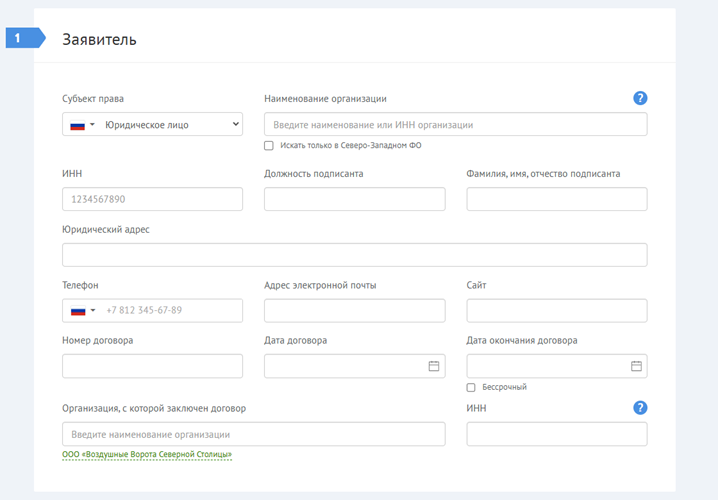This screenshot has width=718, height=500.
Task: Click the Должность подписанта input
Action: 354,199
